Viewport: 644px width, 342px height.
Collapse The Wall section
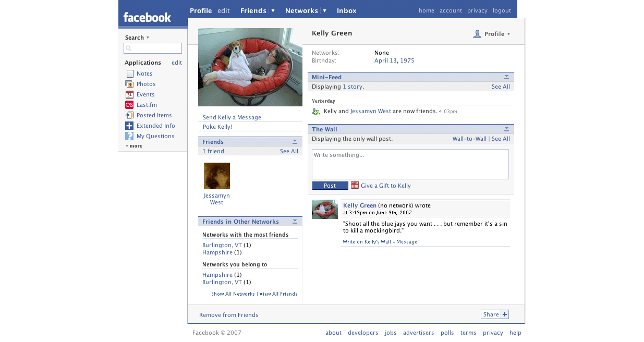[x=506, y=129]
